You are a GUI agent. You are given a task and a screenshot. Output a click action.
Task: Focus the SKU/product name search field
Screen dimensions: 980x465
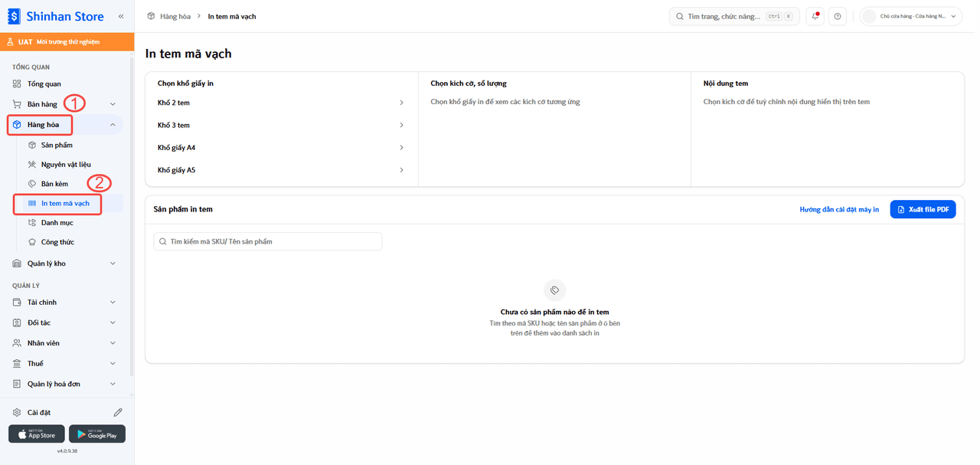(268, 241)
